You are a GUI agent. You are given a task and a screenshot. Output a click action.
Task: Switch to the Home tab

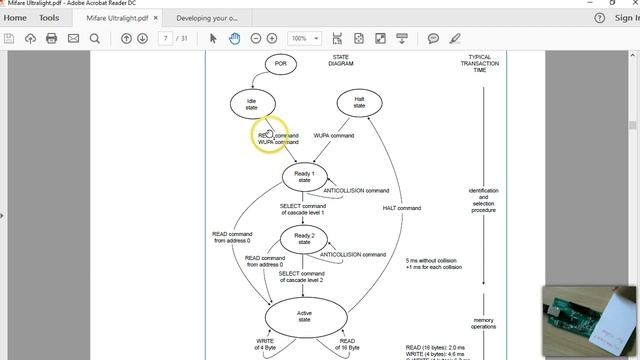(15, 18)
